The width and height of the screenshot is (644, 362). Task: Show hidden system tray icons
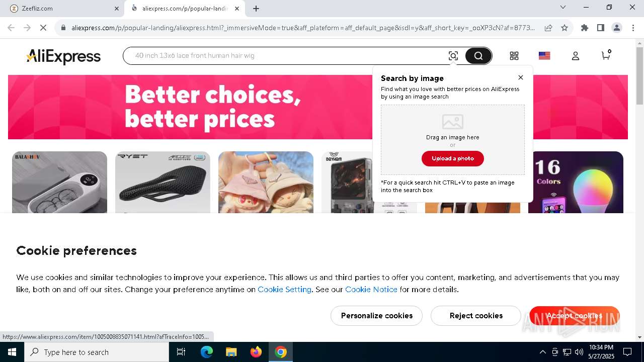coord(542,352)
